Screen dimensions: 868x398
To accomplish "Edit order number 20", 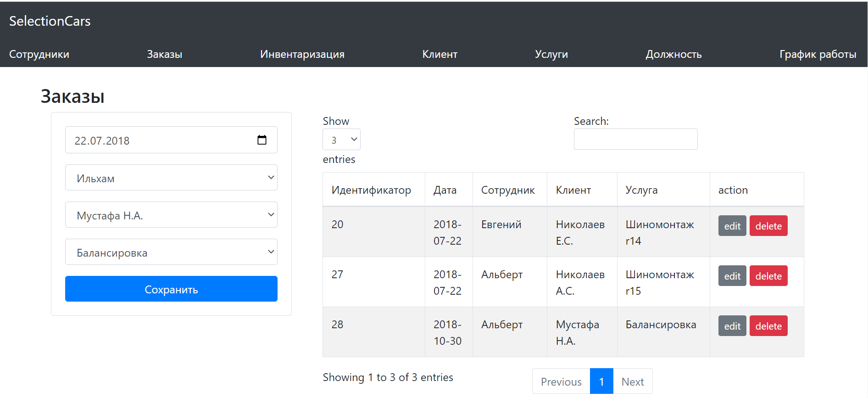I will tap(732, 226).
